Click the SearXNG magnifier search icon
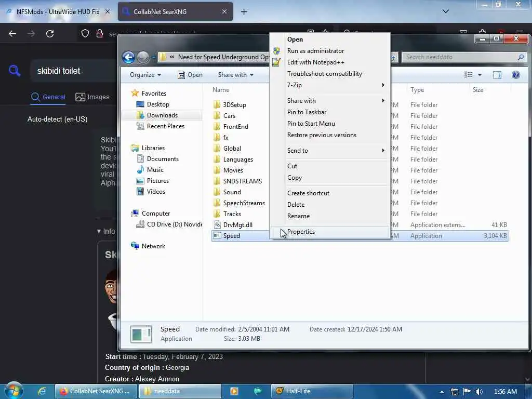532x399 pixels. tap(15, 71)
